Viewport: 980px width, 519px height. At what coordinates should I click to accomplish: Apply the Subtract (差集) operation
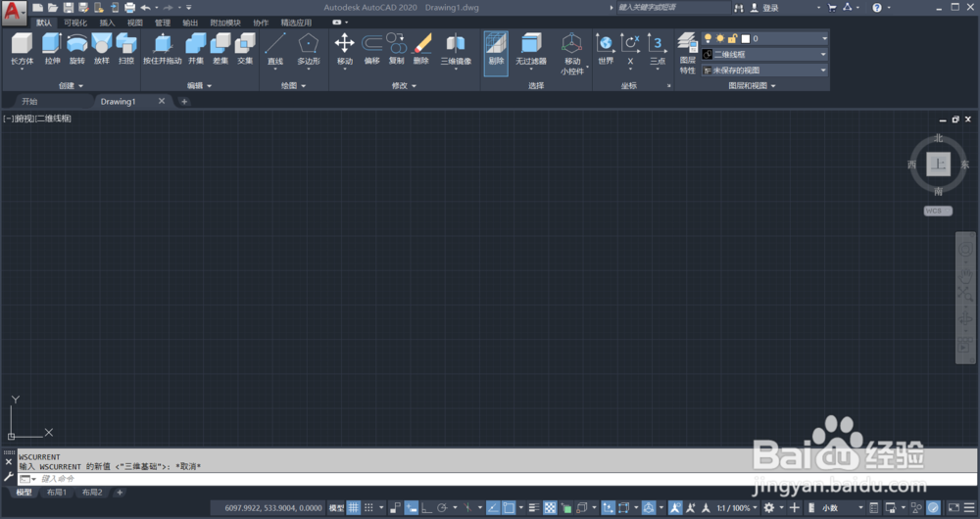[220, 49]
